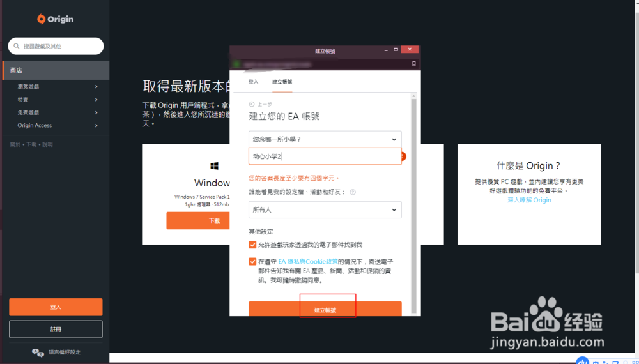This screenshot has width=639, height=364.
Task: Maximize the 建立帳號 dialog window
Action: tap(396, 49)
